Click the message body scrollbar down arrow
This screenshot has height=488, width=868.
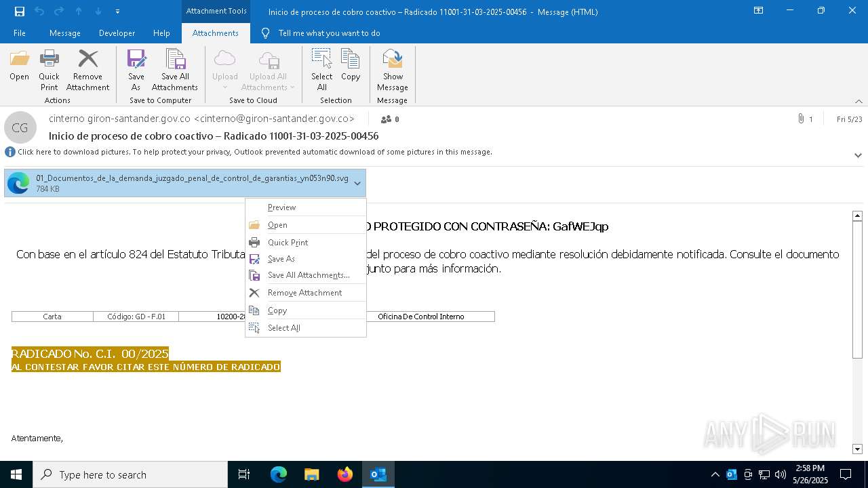click(857, 449)
